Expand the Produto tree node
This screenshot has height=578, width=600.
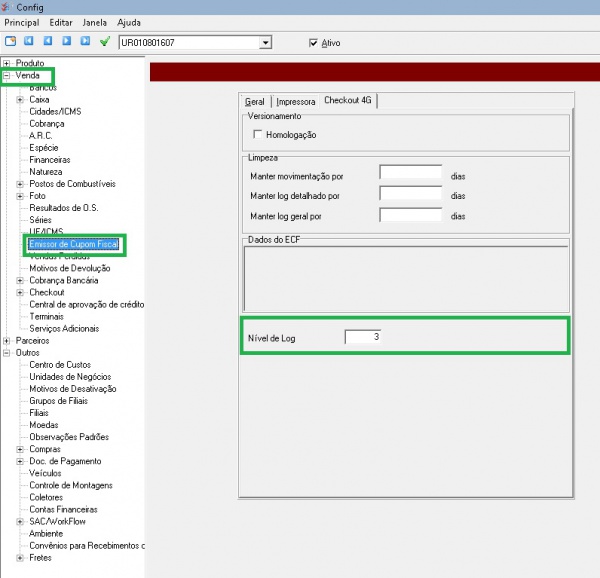[x=7, y=63]
